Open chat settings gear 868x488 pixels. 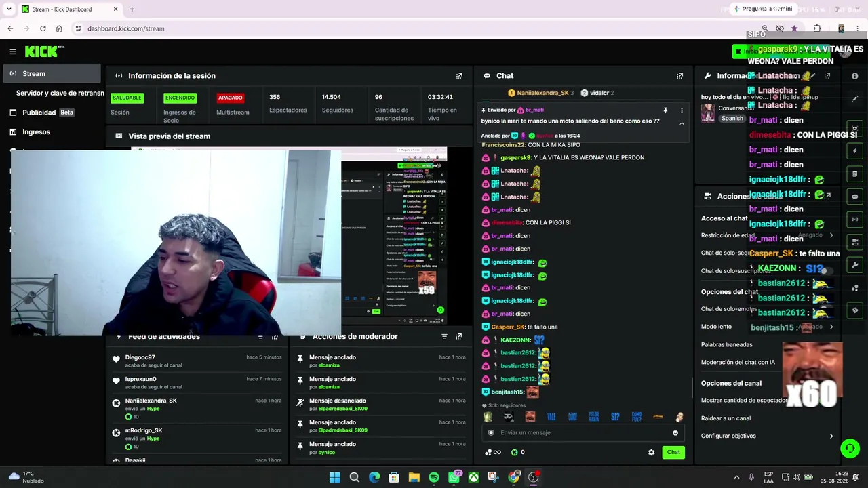tap(652, 452)
